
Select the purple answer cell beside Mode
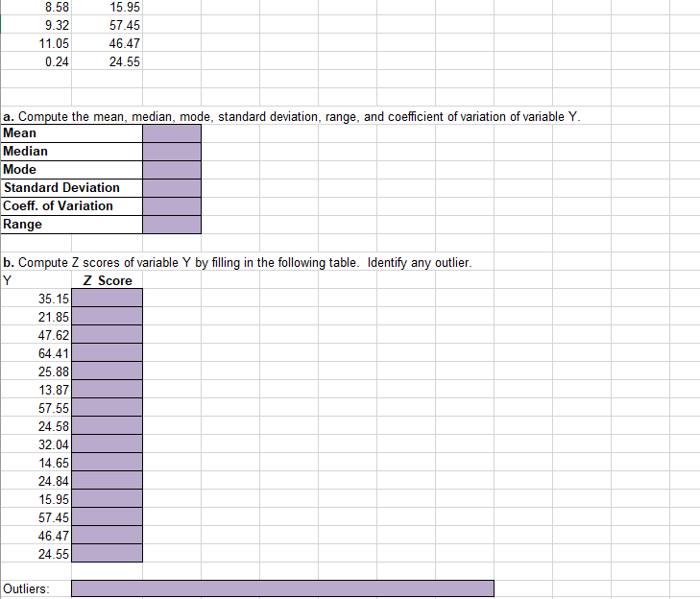[172, 170]
